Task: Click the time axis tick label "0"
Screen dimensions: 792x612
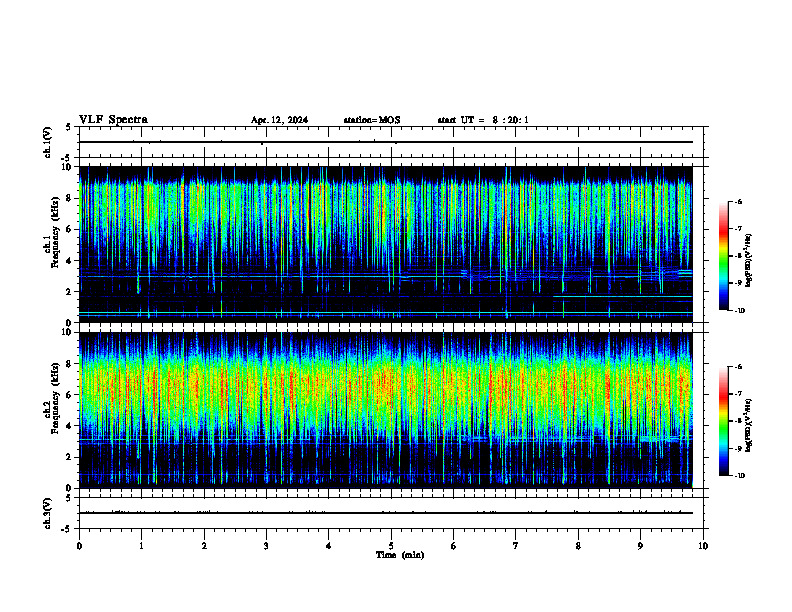Action: point(79,546)
